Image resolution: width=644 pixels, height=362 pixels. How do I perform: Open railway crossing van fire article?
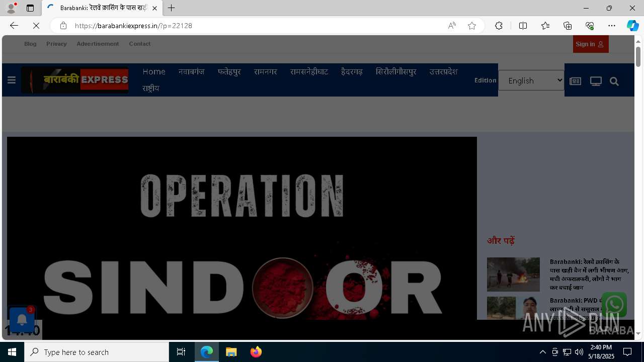(589, 275)
